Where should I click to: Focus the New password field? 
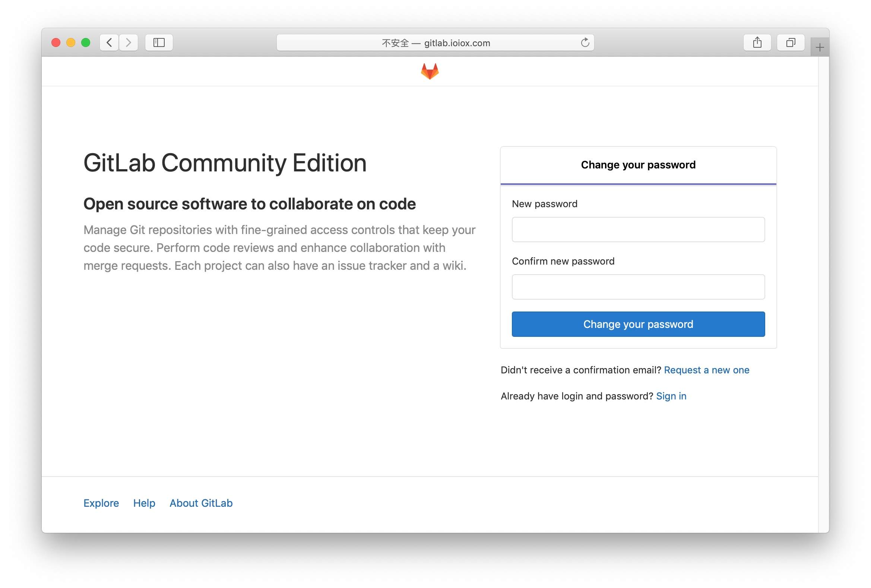pos(638,230)
